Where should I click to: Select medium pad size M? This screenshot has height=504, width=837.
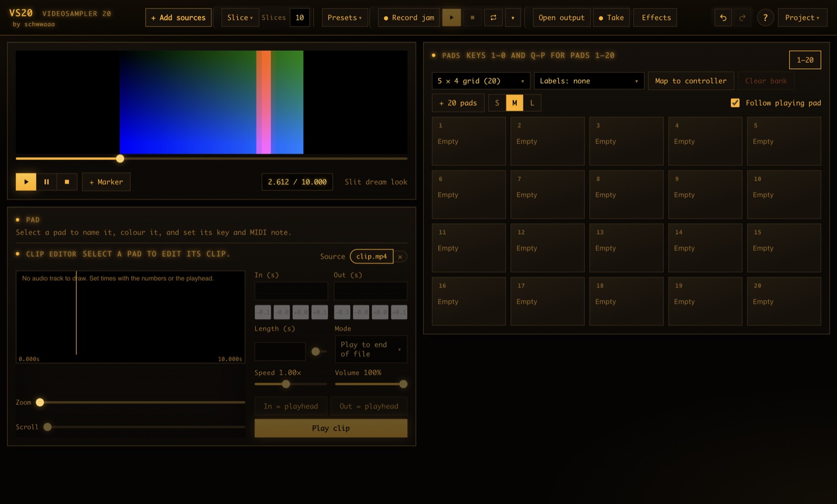515,103
